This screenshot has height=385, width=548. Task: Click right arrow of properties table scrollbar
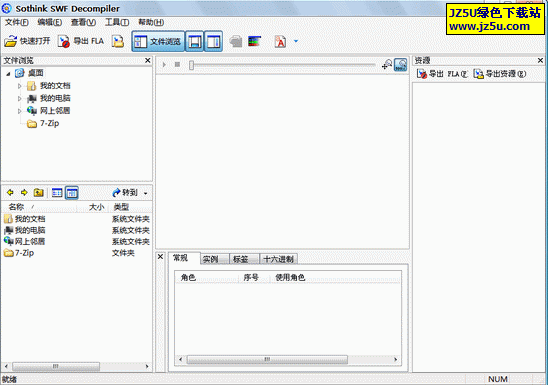point(396,359)
